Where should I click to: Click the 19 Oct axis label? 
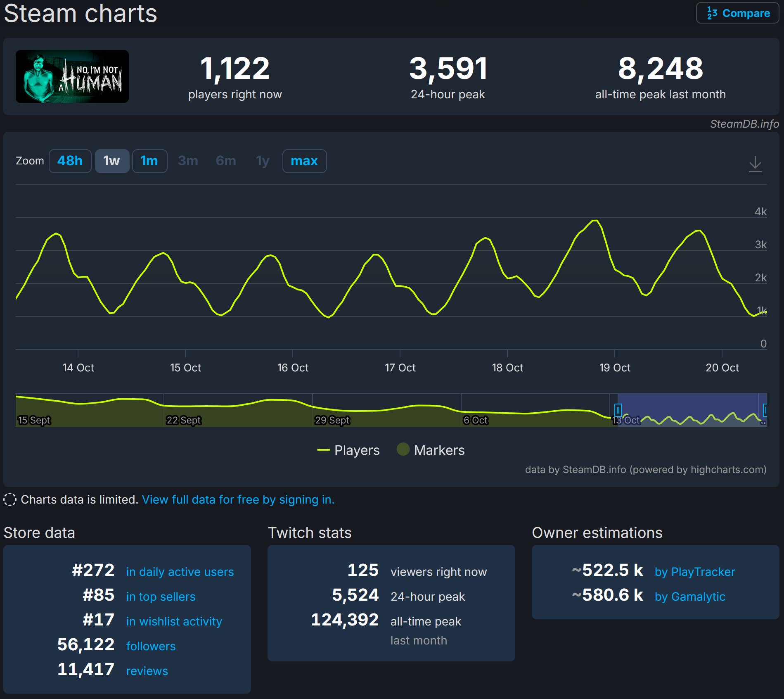coord(615,368)
